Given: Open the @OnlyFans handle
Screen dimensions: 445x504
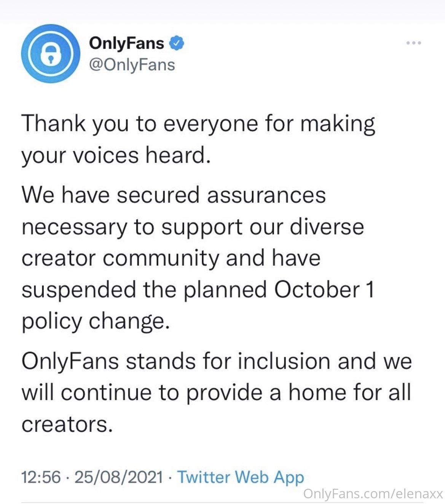Looking at the screenshot, I should [132, 65].
